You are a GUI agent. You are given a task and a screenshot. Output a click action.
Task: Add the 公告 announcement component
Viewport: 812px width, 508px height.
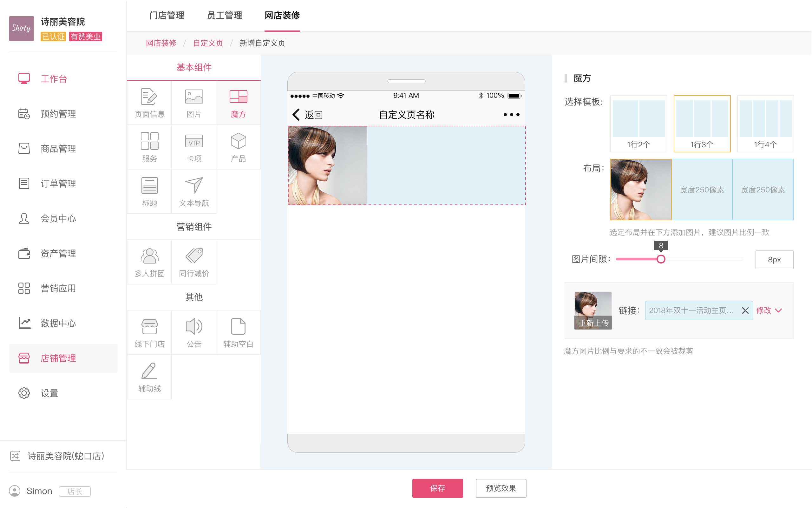(x=194, y=333)
